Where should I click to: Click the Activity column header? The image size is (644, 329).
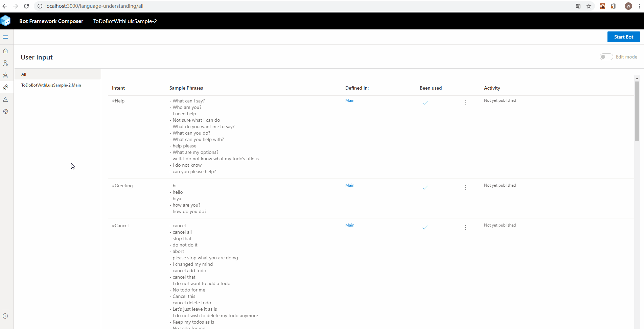(x=492, y=88)
